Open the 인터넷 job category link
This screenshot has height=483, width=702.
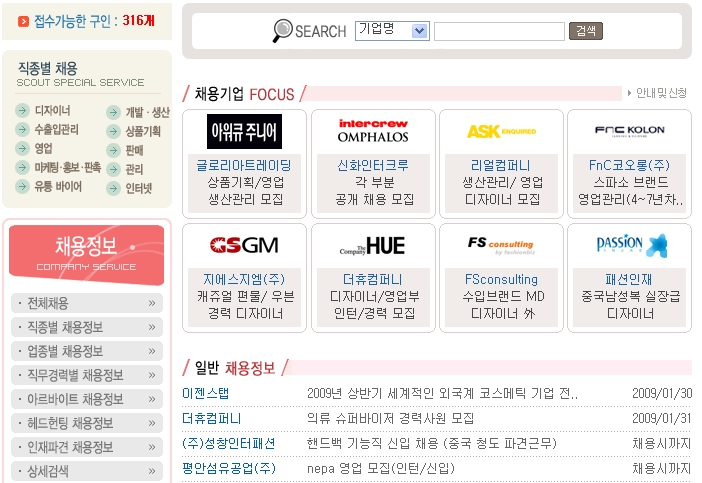coord(139,188)
